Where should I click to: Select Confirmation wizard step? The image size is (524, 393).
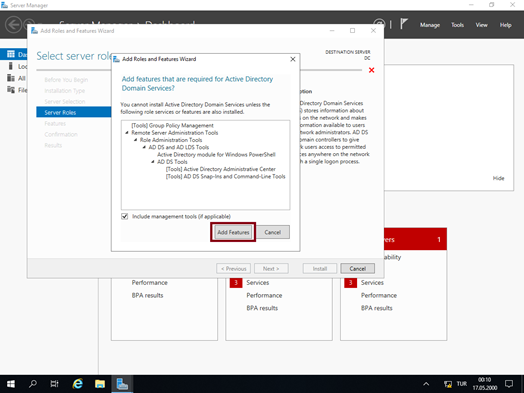61,134
